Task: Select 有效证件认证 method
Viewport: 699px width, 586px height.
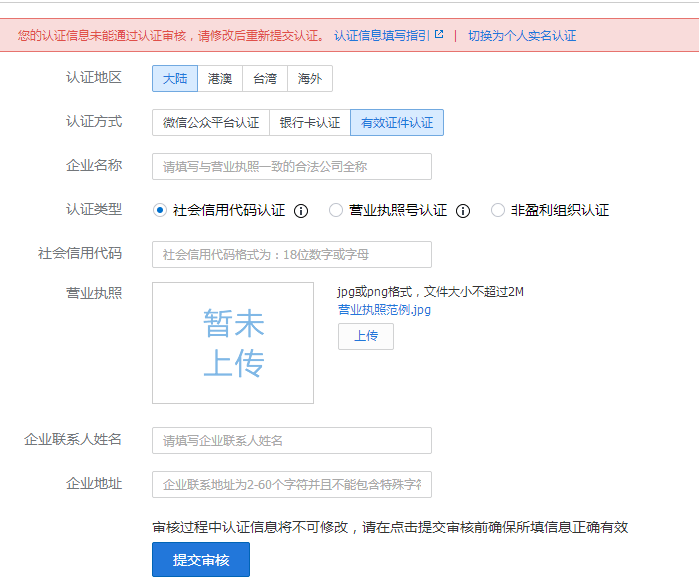Action: (x=397, y=122)
